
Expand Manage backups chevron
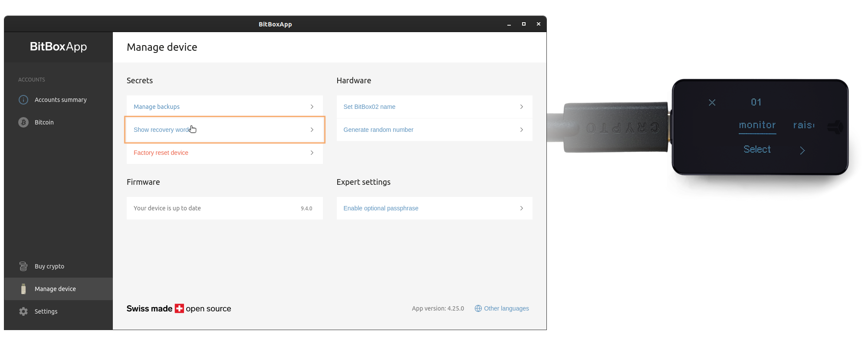tap(312, 107)
